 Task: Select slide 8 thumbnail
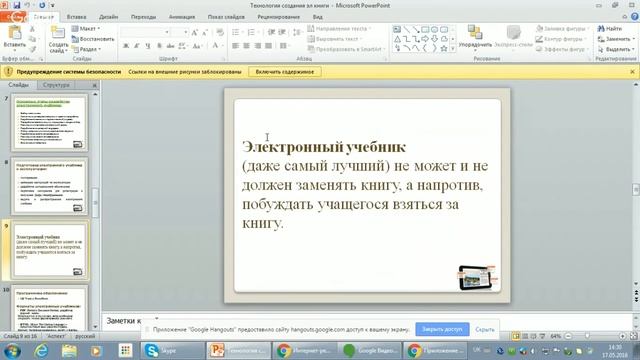[50, 186]
